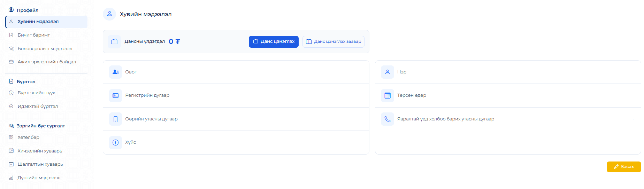Click the Хувийн мэдээлэл page title
644x189 pixels.
pos(146,14)
